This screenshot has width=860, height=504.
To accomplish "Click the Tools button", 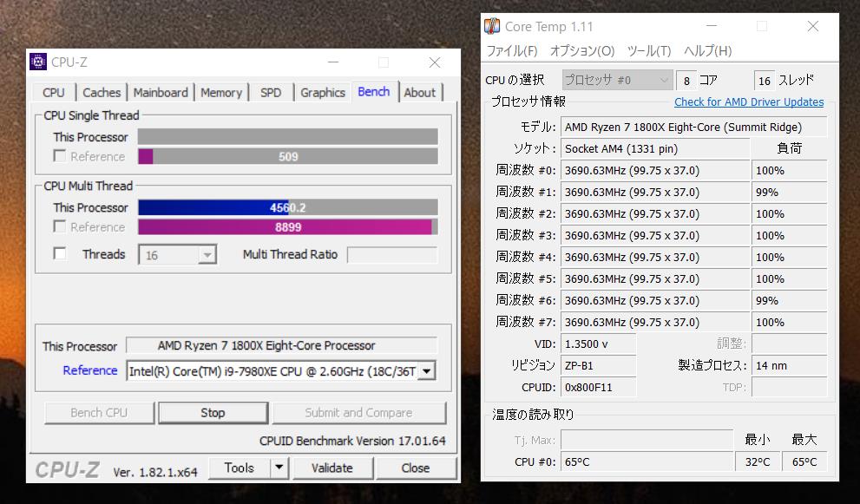I will pos(240,468).
